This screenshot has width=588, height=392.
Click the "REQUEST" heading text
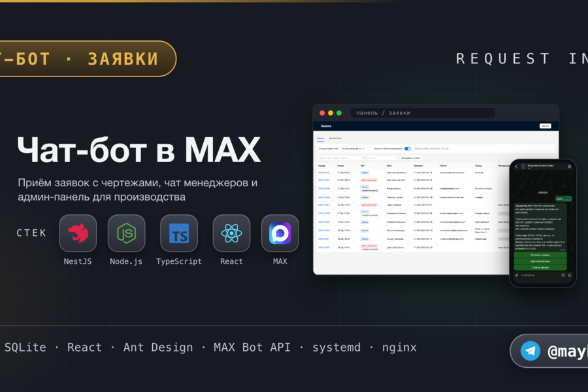tap(503, 59)
